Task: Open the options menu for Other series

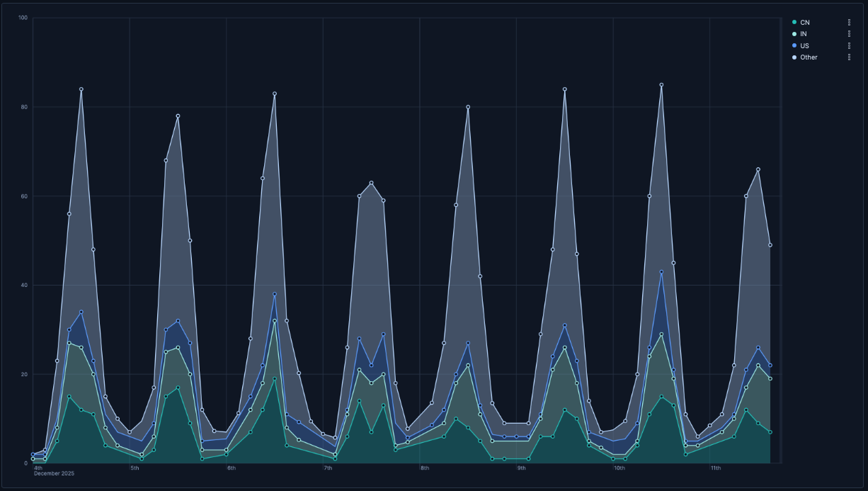Action: pos(849,57)
